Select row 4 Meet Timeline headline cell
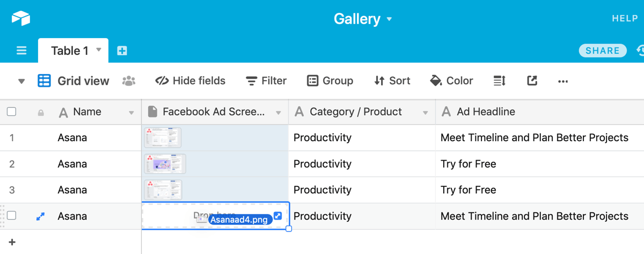Screen dimensions: 644x254 539,216
